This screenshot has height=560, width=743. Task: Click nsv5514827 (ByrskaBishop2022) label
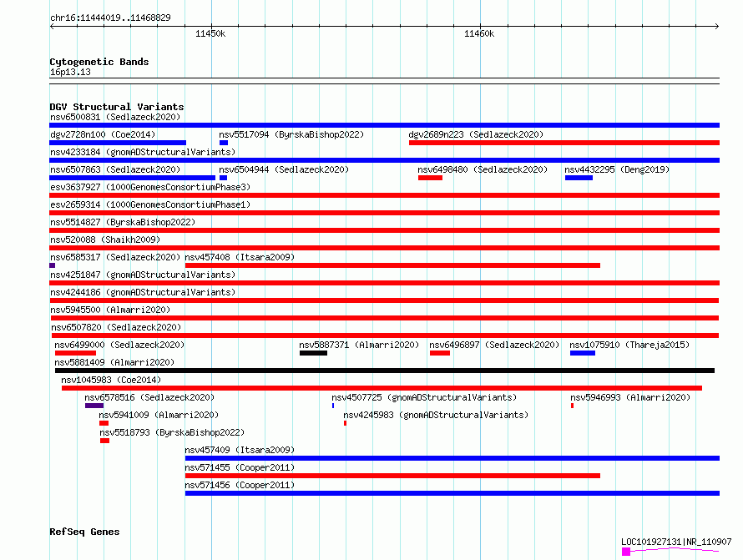tap(123, 222)
